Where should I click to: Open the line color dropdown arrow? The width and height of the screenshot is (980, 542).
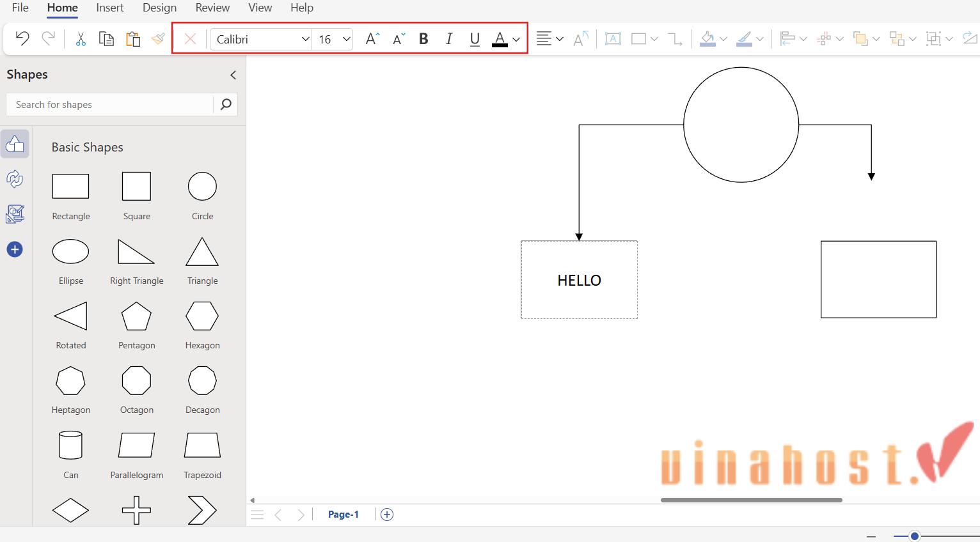[x=760, y=40]
